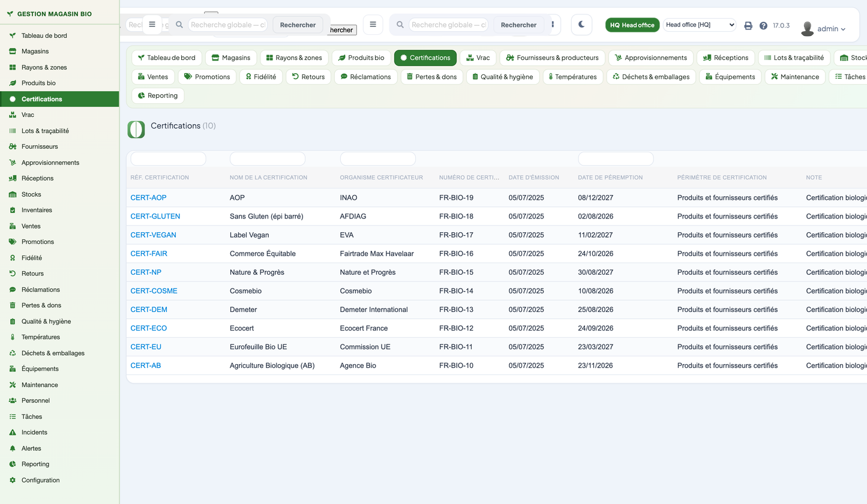Open Produits bio in the left sidebar
The width and height of the screenshot is (867, 504).
(59, 83)
